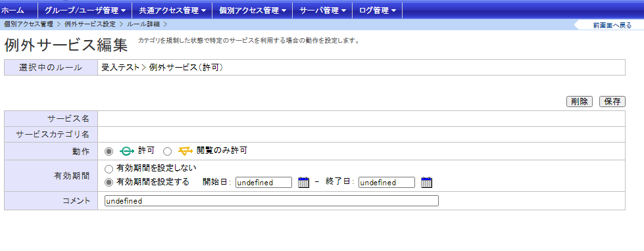Focus the 開始日 start date field
Screen dimensions: 644x251
pos(264,183)
